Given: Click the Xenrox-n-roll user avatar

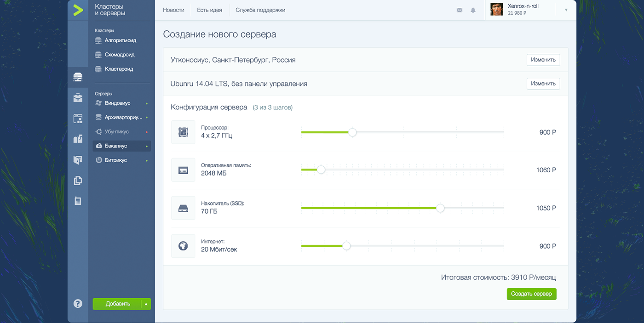Looking at the screenshot, I should point(496,10).
